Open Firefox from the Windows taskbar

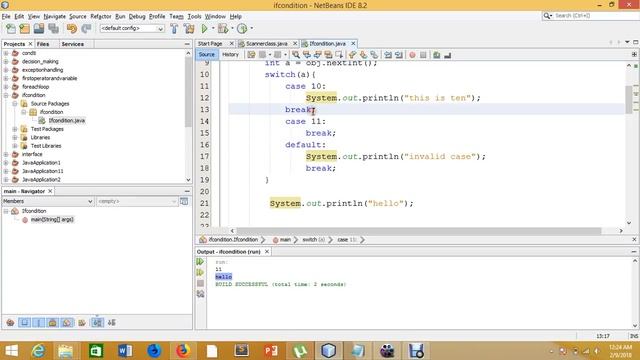pos(183,351)
